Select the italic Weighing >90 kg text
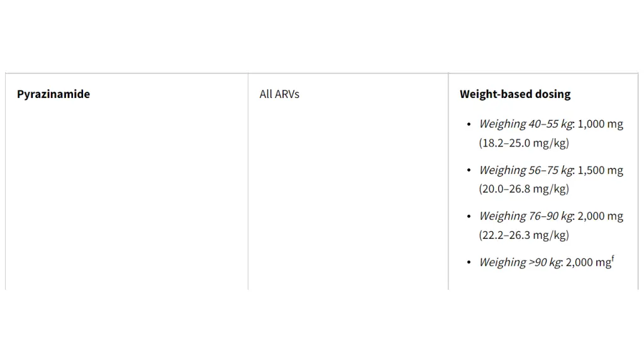Screen dimensions: 644x362 click(x=519, y=263)
